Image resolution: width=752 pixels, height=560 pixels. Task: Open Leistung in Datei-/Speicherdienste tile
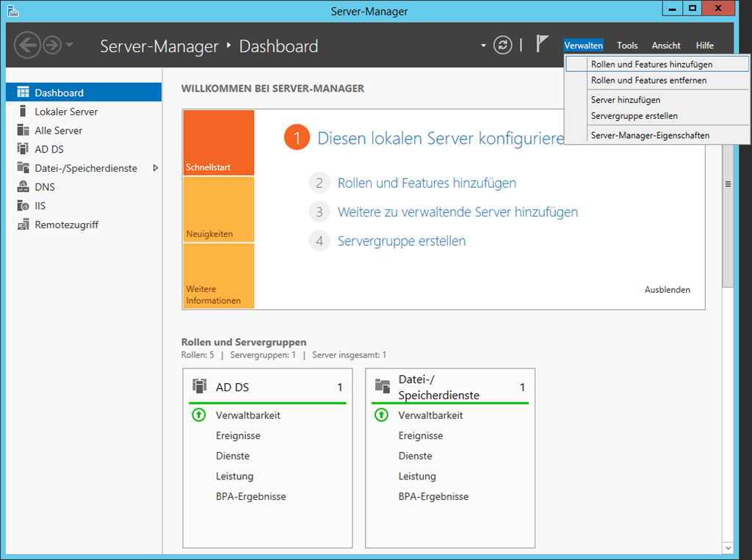coord(417,476)
